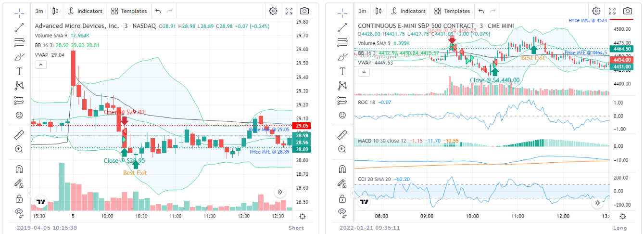Toggle lock all drawings in AMD chart
Screen dimensions: 644x234
pyautogui.click(x=19, y=198)
